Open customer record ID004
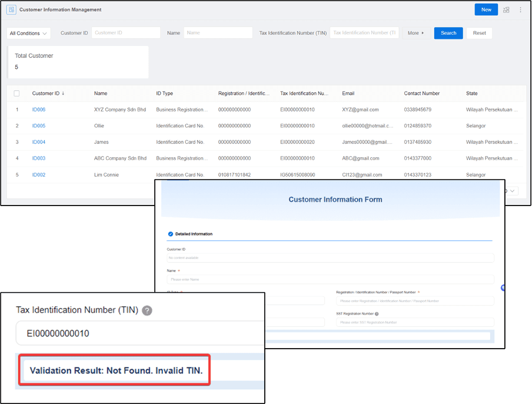The height and width of the screenshot is (404, 532). click(39, 142)
